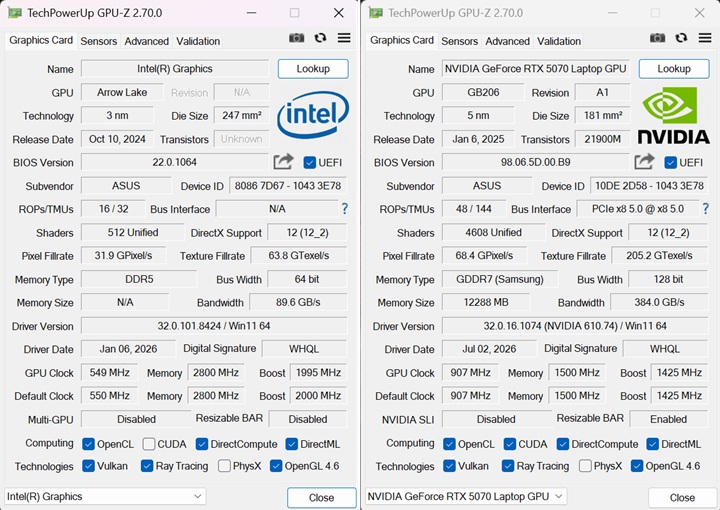Click Close button in Intel window
The image size is (720, 510).
pyautogui.click(x=321, y=498)
